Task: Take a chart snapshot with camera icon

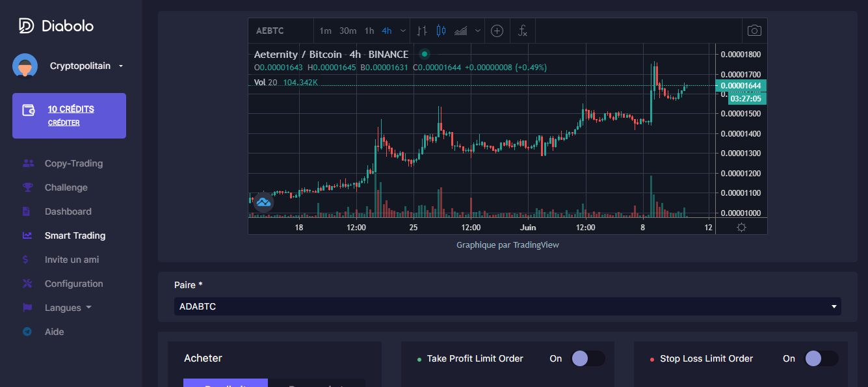Action: click(x=754, y=31)
